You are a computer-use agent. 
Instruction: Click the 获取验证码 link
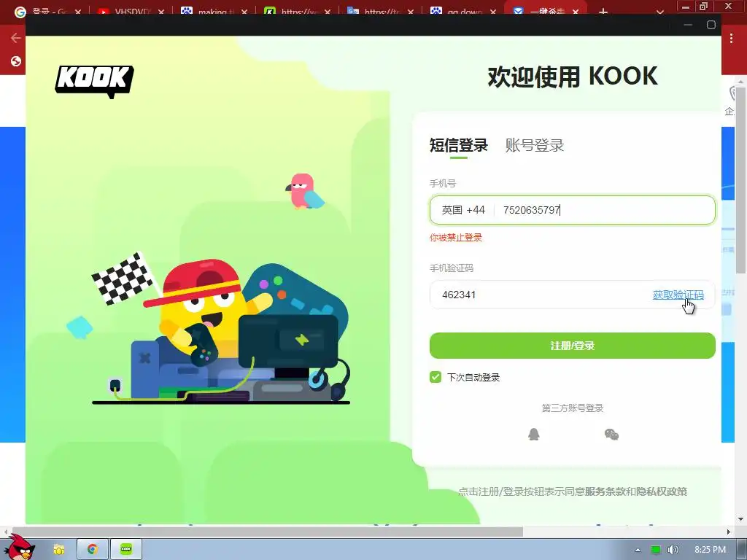tap(678, 295)
